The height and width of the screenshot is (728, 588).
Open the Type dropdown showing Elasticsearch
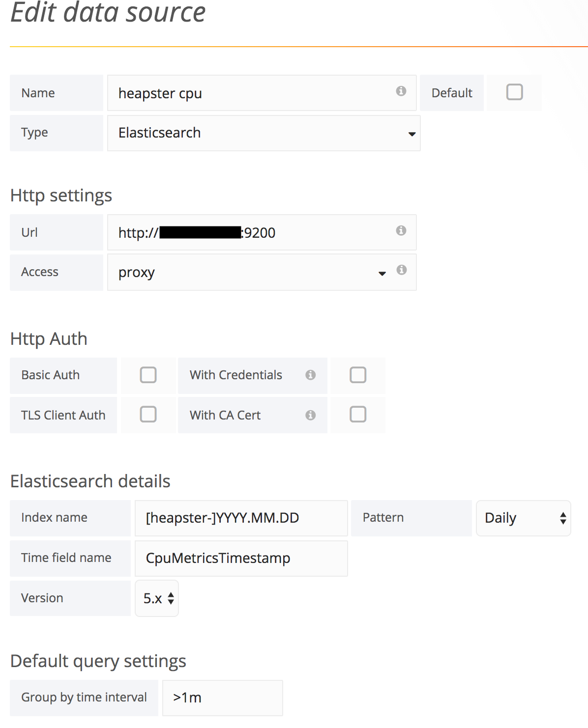click(264, 133)
